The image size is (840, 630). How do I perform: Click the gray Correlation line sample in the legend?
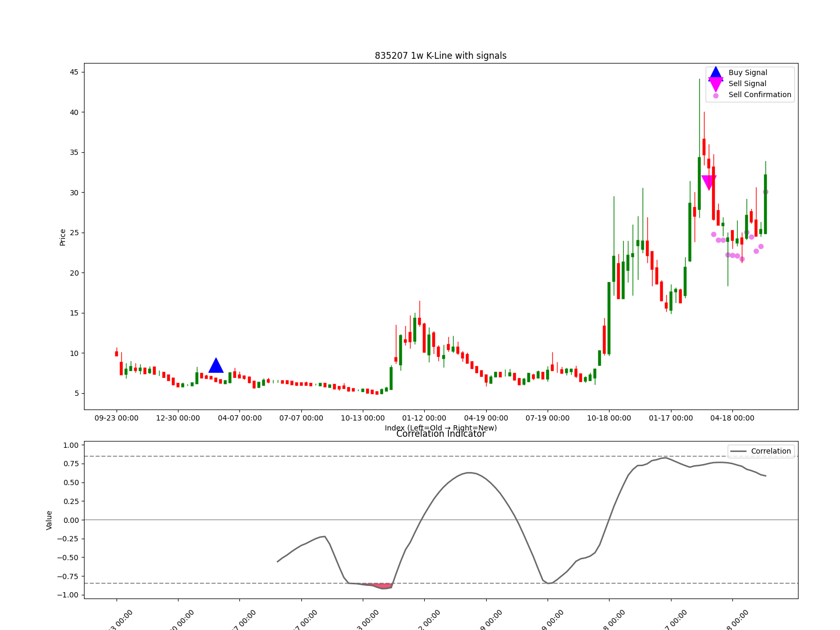coord(738,451)
